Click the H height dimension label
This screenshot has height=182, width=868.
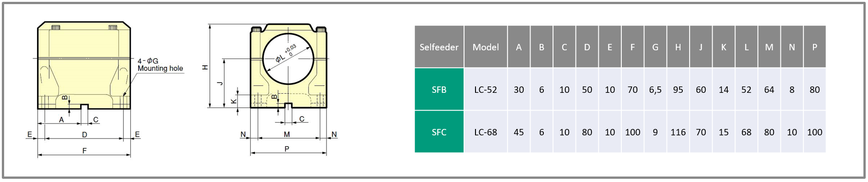coord(205,67)
